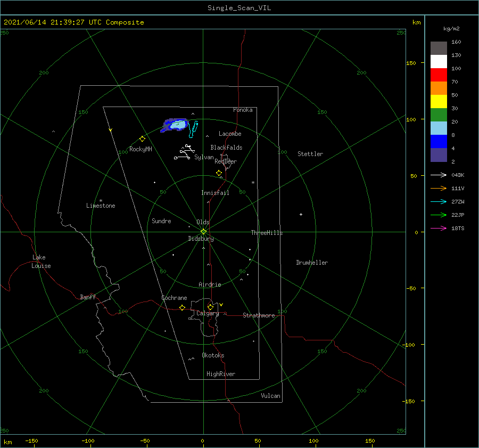
Task: Click the Vulcan city label
Action: 270,396
